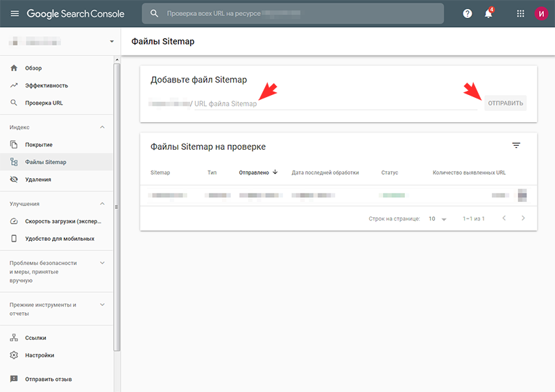
Task: Open the property selector dropdown
Action: click(111, 42)
